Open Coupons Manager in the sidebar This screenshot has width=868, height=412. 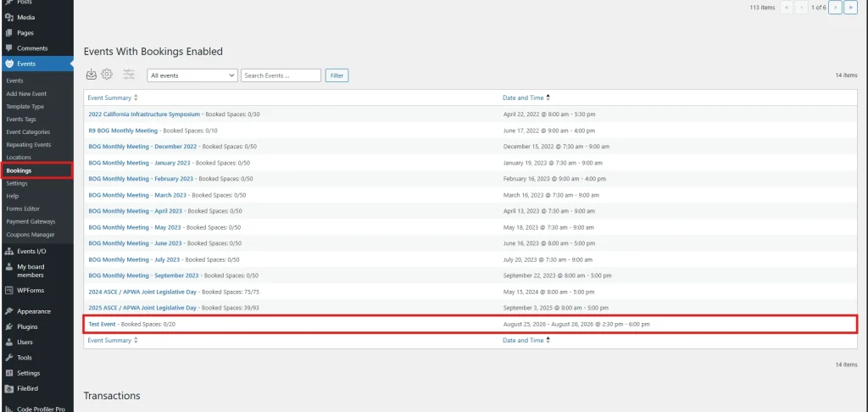pyautogui.click(x=30, y=234)
